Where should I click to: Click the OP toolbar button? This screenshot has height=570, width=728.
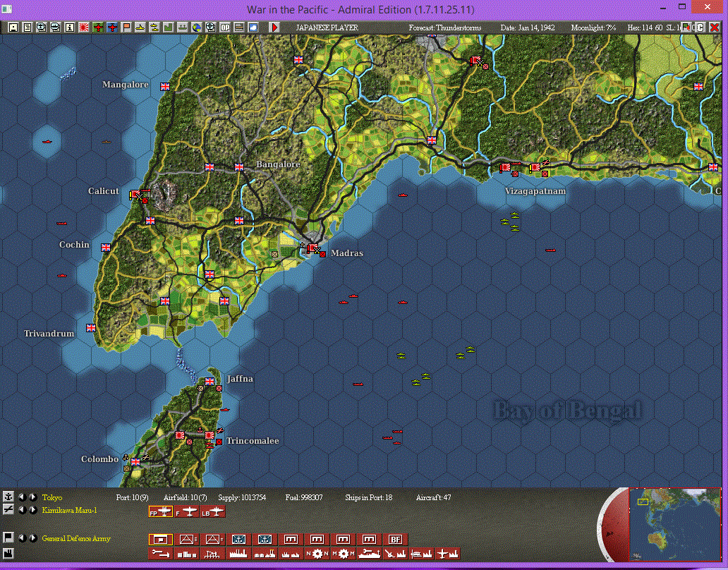(x=225, y=28)
